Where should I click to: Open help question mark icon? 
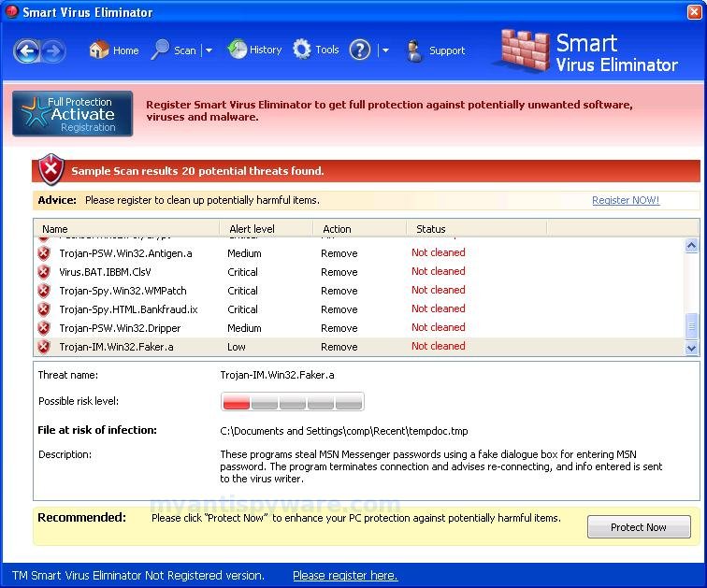[x=360, y=50]
